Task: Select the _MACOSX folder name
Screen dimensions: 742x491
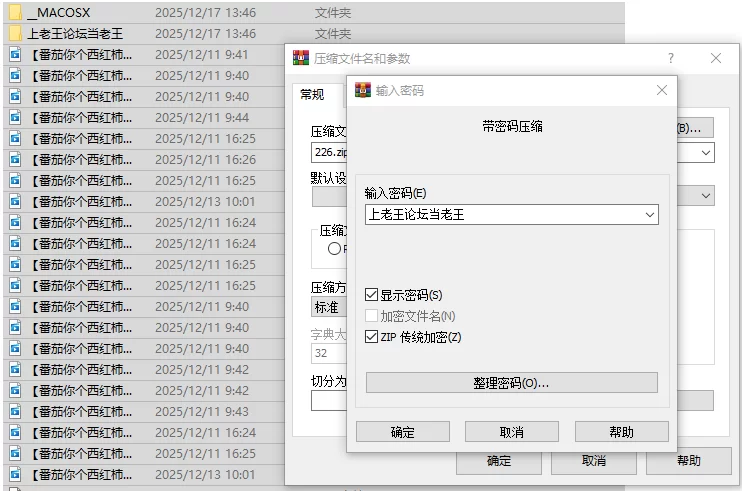Action: click(x=59, y=12)
